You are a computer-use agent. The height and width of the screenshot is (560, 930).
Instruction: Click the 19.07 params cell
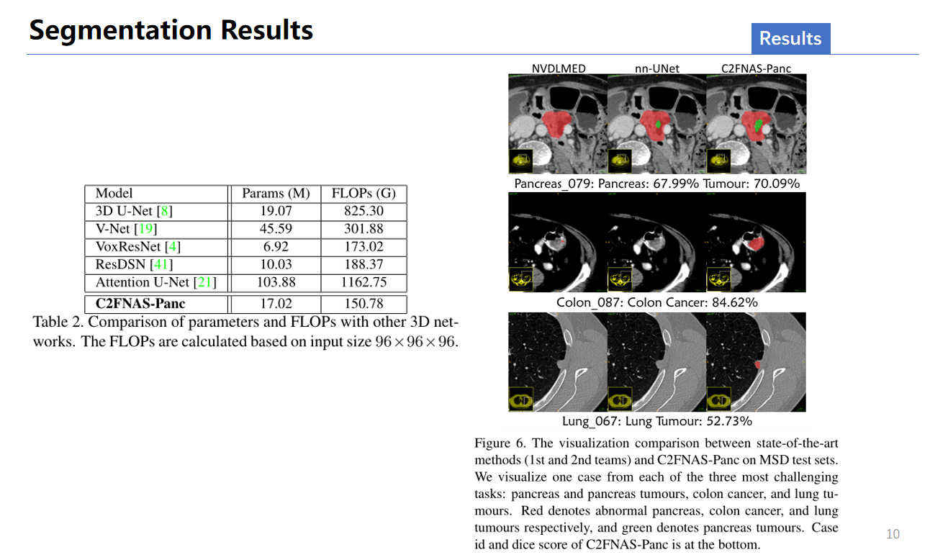[276, 212]
